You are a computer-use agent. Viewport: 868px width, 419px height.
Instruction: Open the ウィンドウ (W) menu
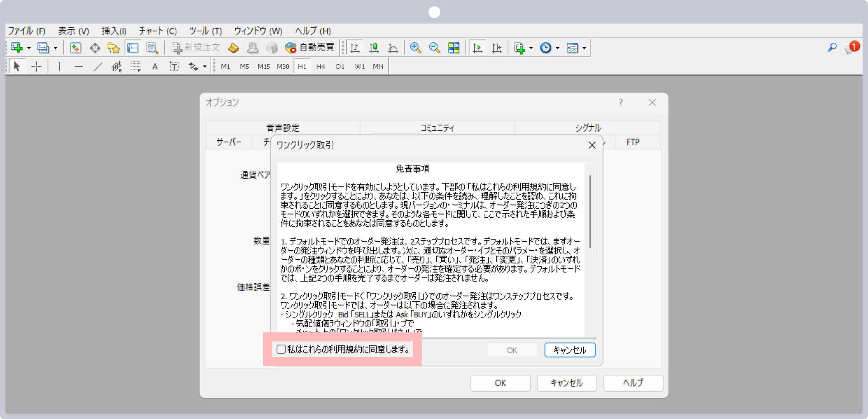pyautogui.click(x=258, y=31)
